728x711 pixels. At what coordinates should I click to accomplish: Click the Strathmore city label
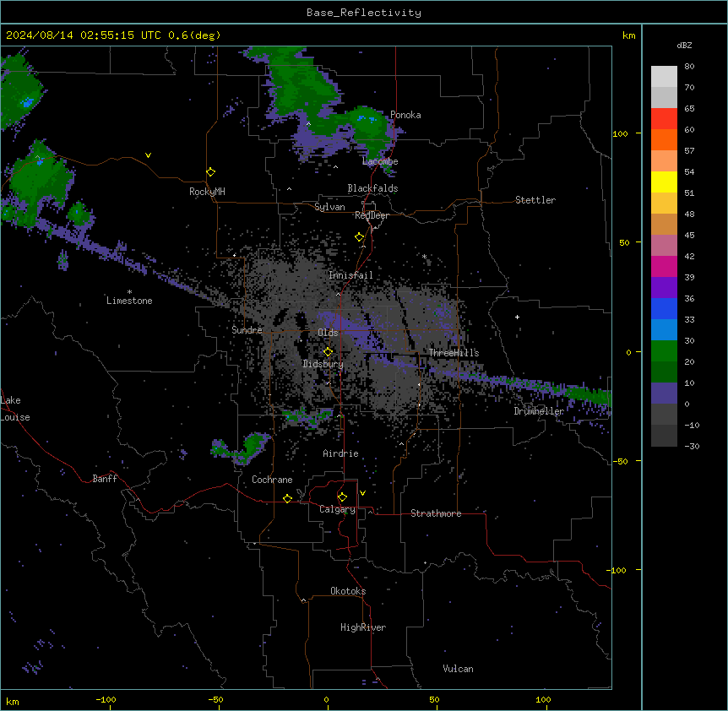pos(436,513)
